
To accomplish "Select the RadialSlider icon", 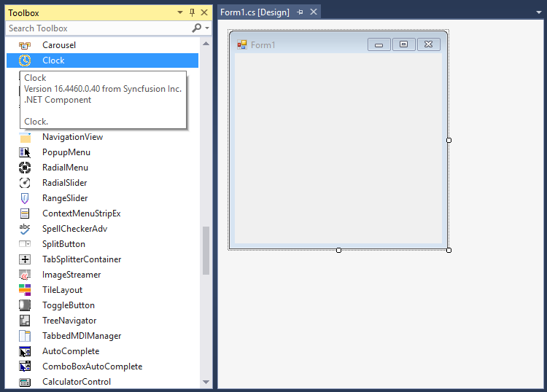I will coord(25,183).
